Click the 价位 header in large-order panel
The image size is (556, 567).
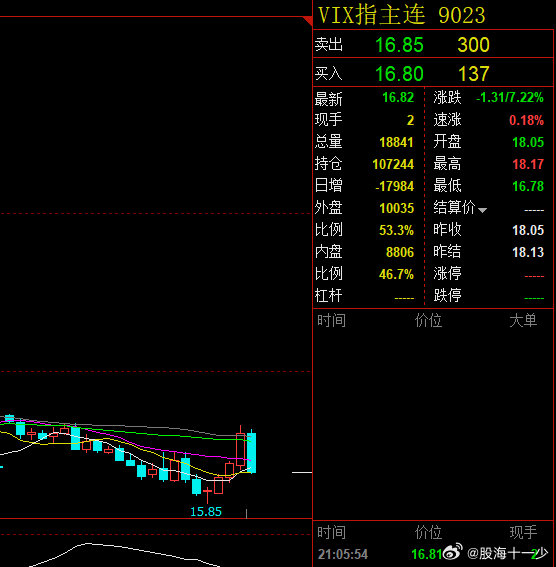pyautogui.click(x=428, y=320)
